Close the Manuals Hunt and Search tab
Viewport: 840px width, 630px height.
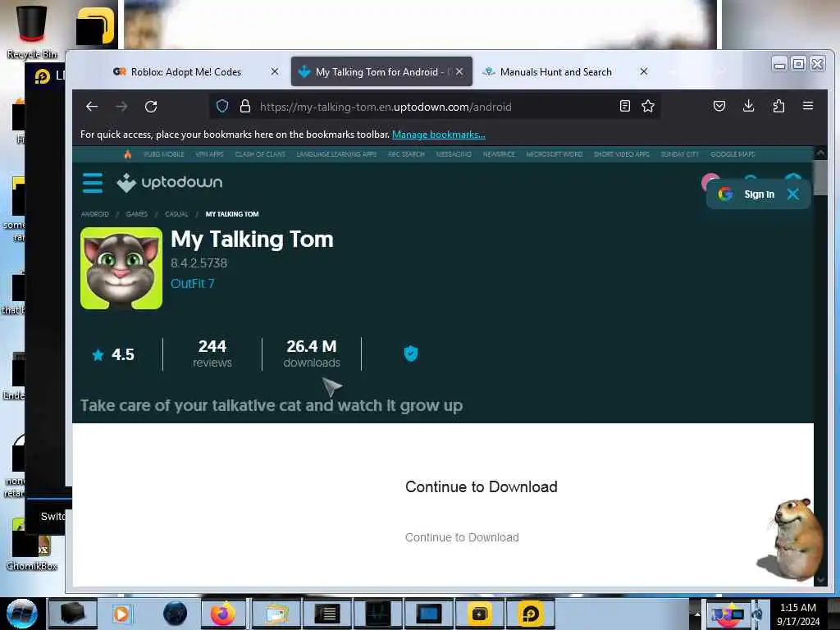pos(644,71)
